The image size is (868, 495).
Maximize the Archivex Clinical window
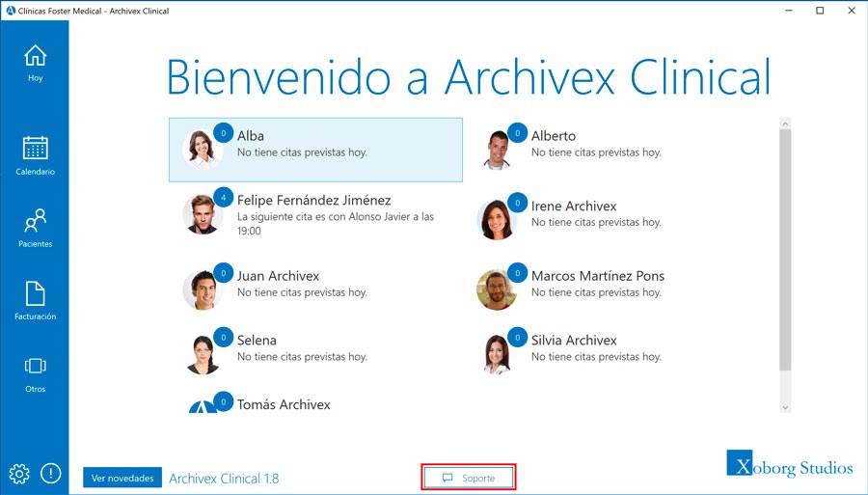820,11
